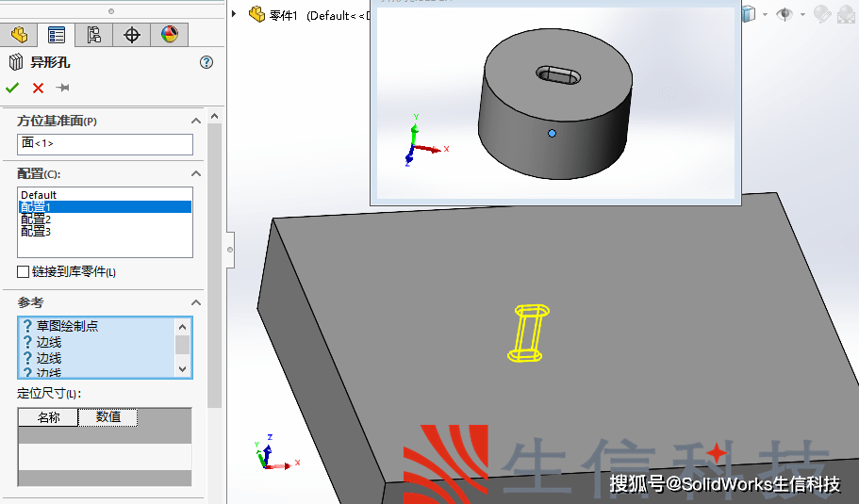Collapse the 配置 section
Image resolution: width=859 pixels, height=504 pixels.
coord(196,173)
